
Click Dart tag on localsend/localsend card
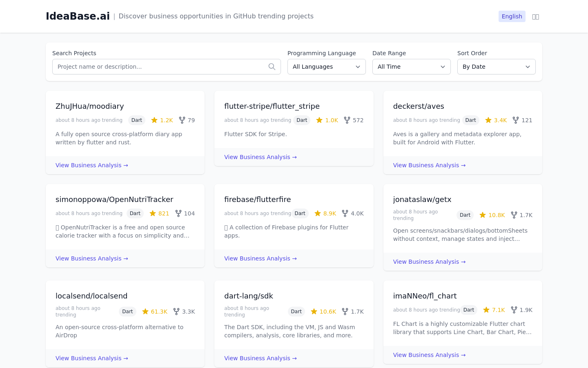127,312
